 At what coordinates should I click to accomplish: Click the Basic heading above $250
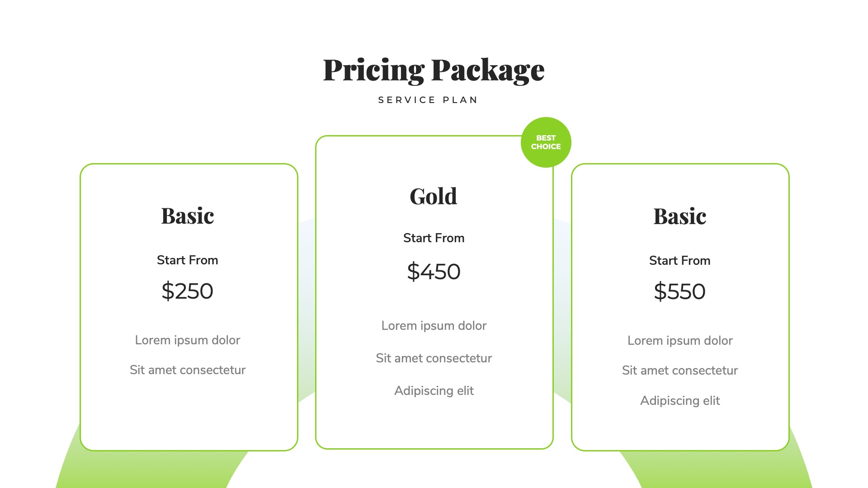coord(188,216)
